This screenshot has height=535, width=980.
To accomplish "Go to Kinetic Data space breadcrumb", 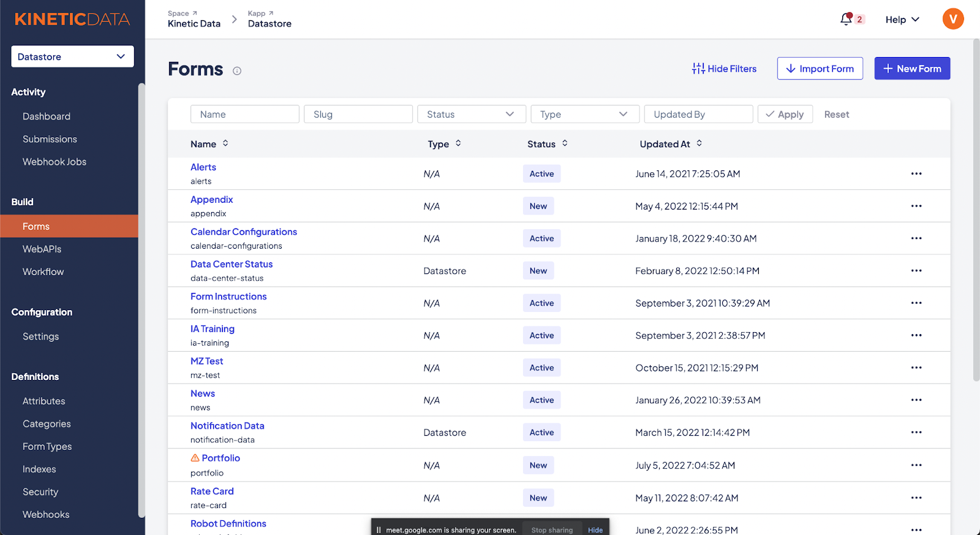I will pyautogui.click(x=194, y=23).
